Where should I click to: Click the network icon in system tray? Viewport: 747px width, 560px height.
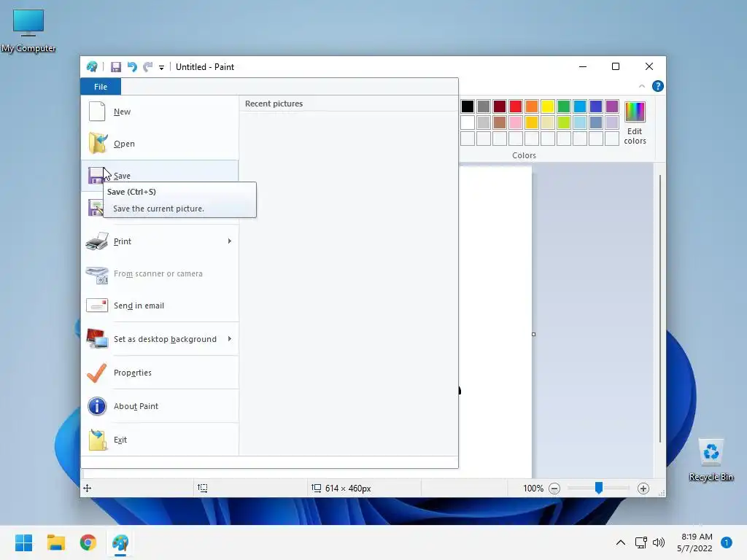[x=640, y=542]
